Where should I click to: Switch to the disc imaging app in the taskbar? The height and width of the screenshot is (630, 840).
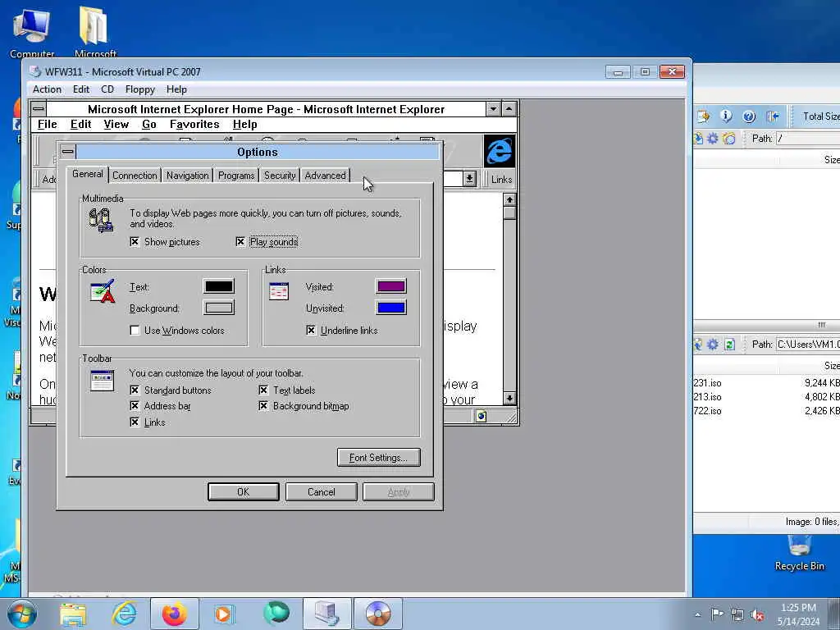378,614
